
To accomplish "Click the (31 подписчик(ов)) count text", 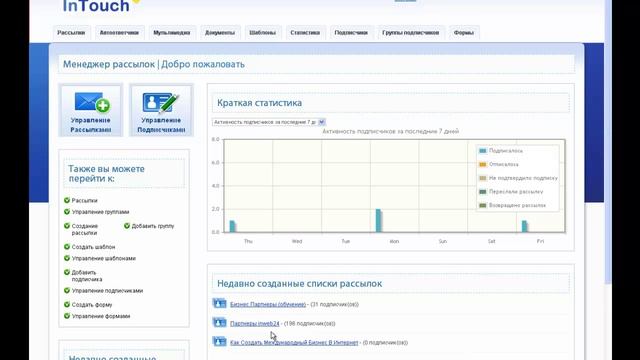I will click(x=335, y=304).
